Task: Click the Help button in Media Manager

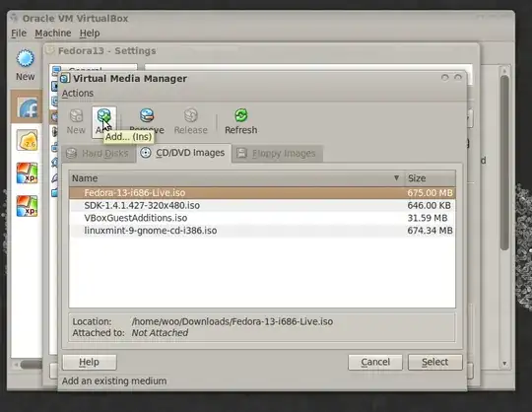Action: tap(90, 362)
